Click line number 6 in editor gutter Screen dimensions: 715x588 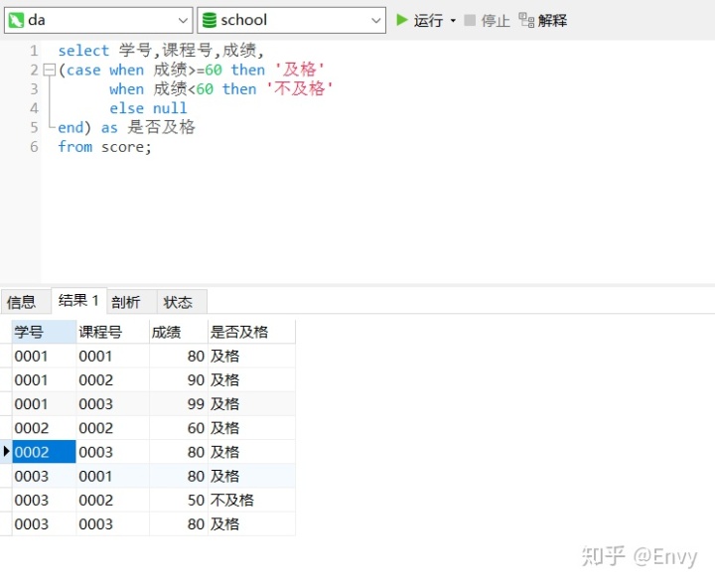(x=34, y=147)
